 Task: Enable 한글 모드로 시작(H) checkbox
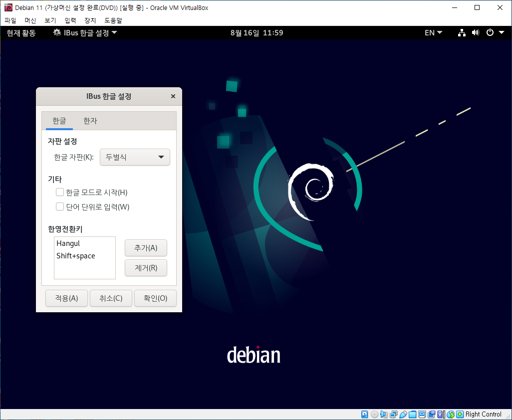(60, 192)
